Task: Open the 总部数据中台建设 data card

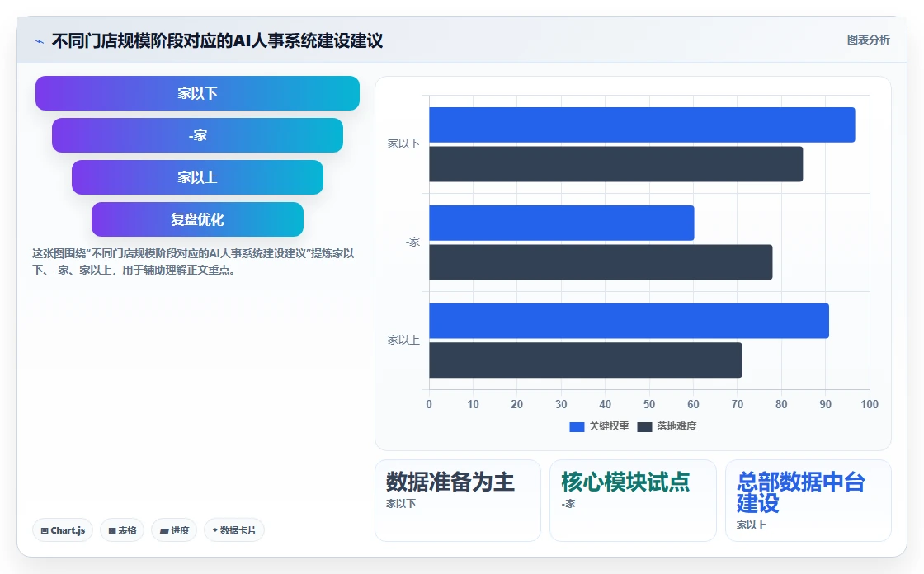Action: pos(808,501)
